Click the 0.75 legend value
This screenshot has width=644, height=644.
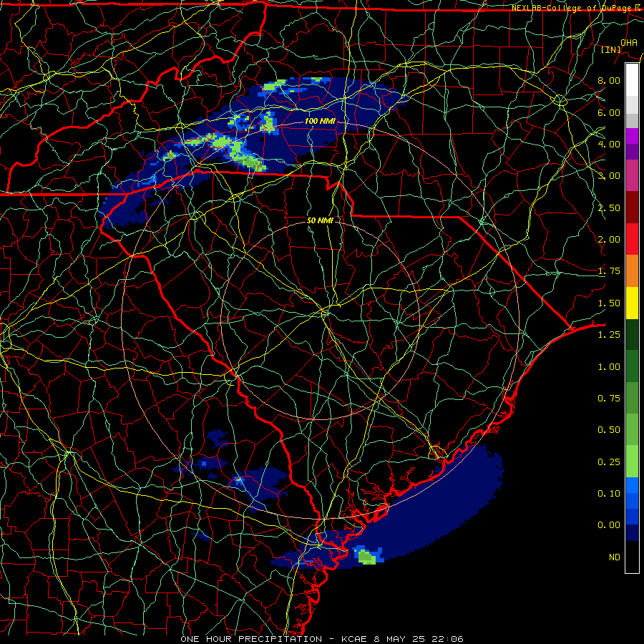[609, 399]
